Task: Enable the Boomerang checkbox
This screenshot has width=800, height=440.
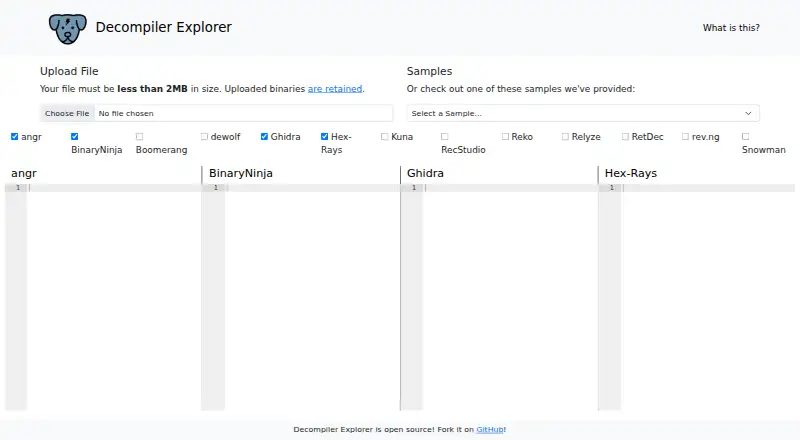Action: (139, 136)
